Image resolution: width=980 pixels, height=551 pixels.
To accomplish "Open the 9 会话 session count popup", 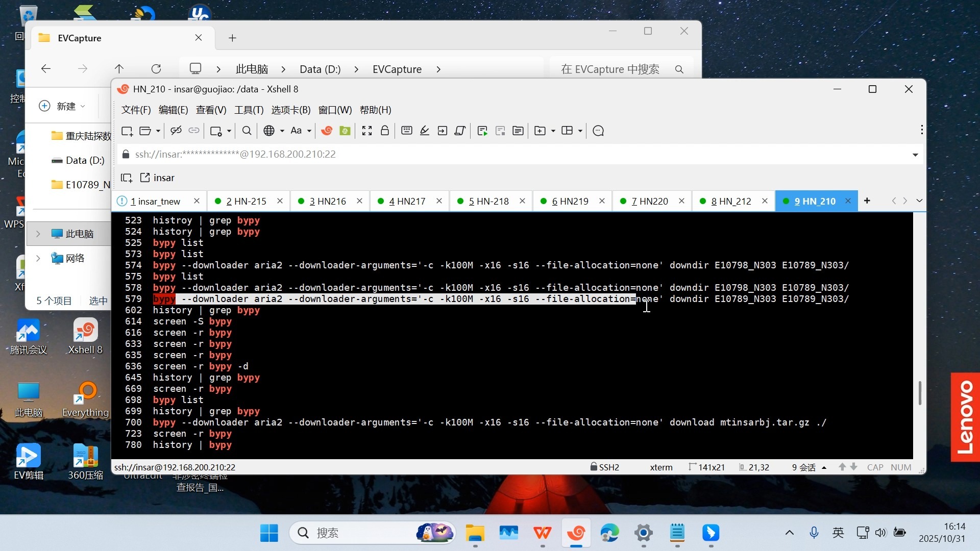I will coord(809,467).
